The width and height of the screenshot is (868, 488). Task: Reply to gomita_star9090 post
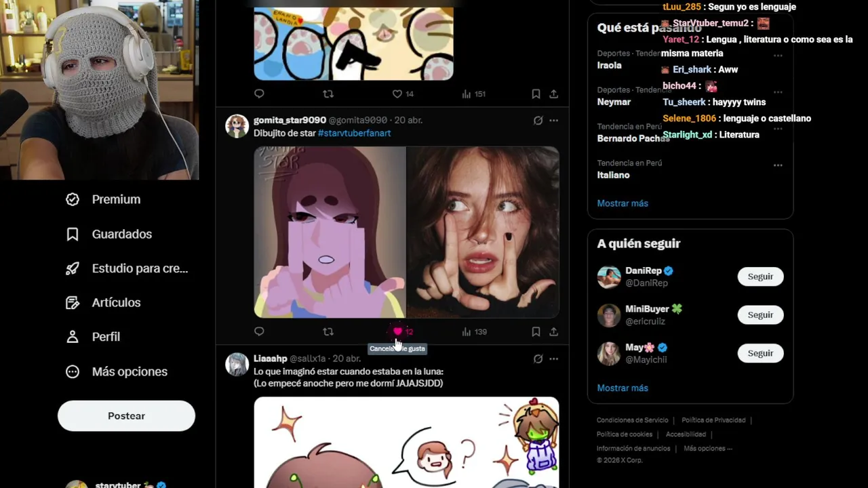pos(259,331)
